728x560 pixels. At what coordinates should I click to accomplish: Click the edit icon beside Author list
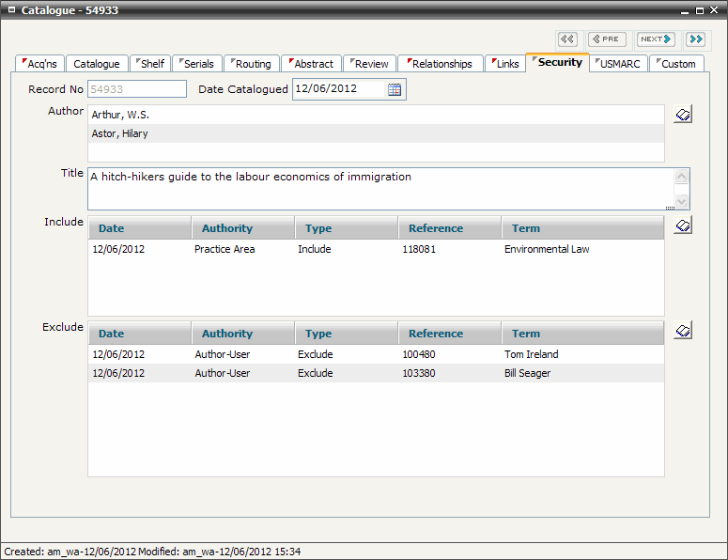[x=683, y=115]
